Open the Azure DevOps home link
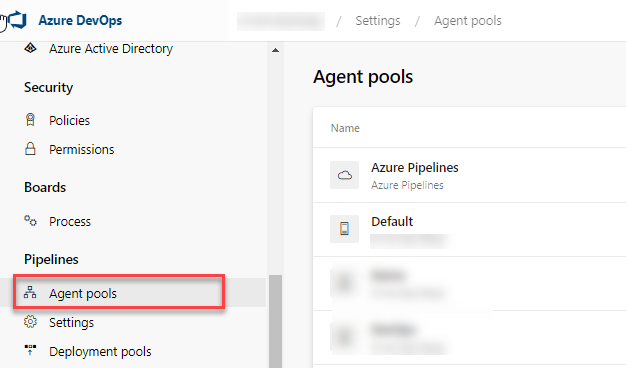This screenshot has height=368, width=626. [x=80, y=20]
